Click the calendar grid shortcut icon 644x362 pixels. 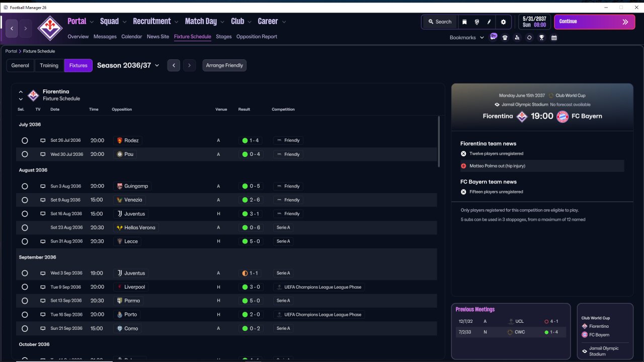(554, 38)
